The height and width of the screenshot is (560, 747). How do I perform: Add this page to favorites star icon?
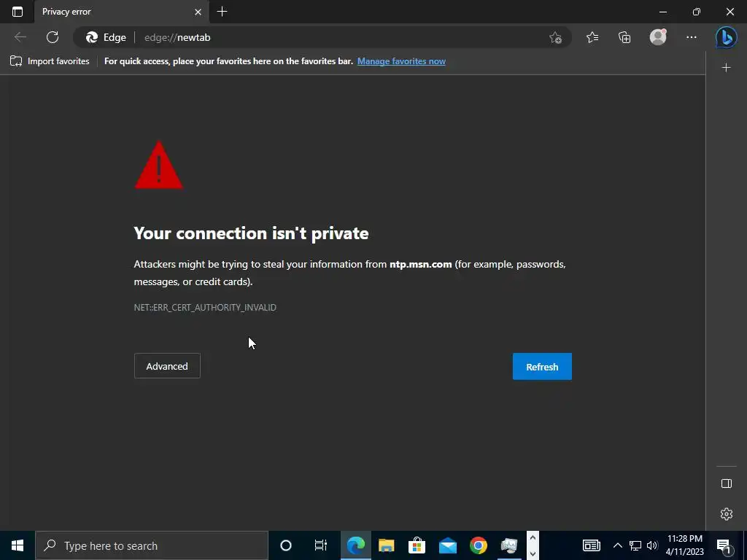point(555,37)
